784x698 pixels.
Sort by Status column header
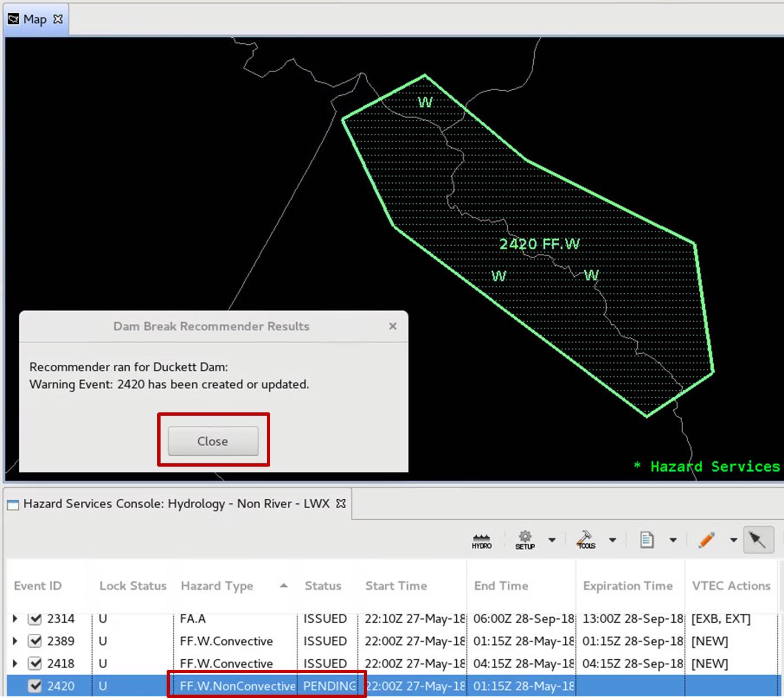pos(323,586)
